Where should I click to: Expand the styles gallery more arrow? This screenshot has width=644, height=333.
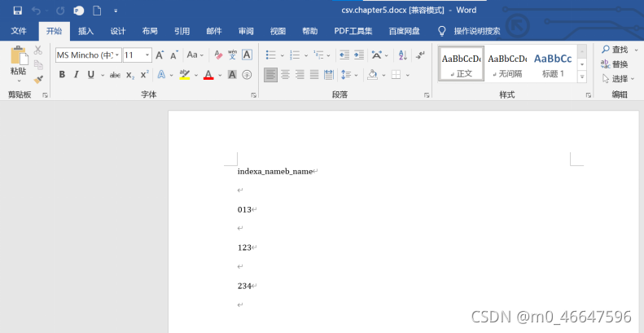[x=582, y=77]
